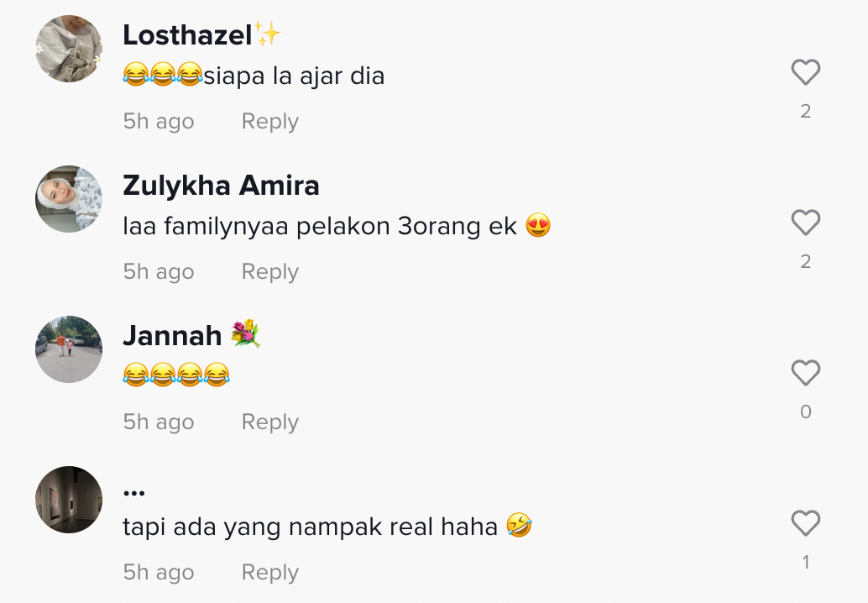Tap the heart on Zulykha Amira's comment
The height and width of the screenshot is (603, 868).
[805, 223]
